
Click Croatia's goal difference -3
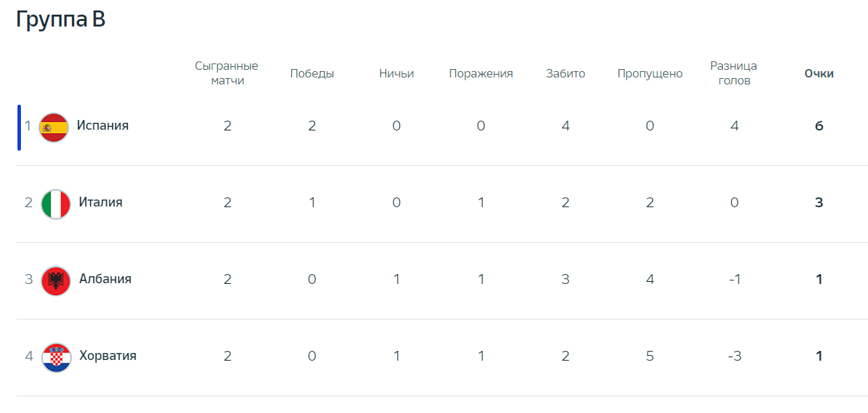pyautogui.click(x=734, y=356)
